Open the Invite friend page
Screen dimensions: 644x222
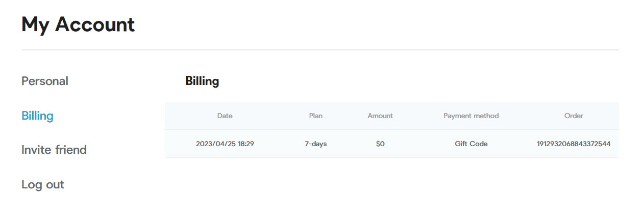point(54,150)
